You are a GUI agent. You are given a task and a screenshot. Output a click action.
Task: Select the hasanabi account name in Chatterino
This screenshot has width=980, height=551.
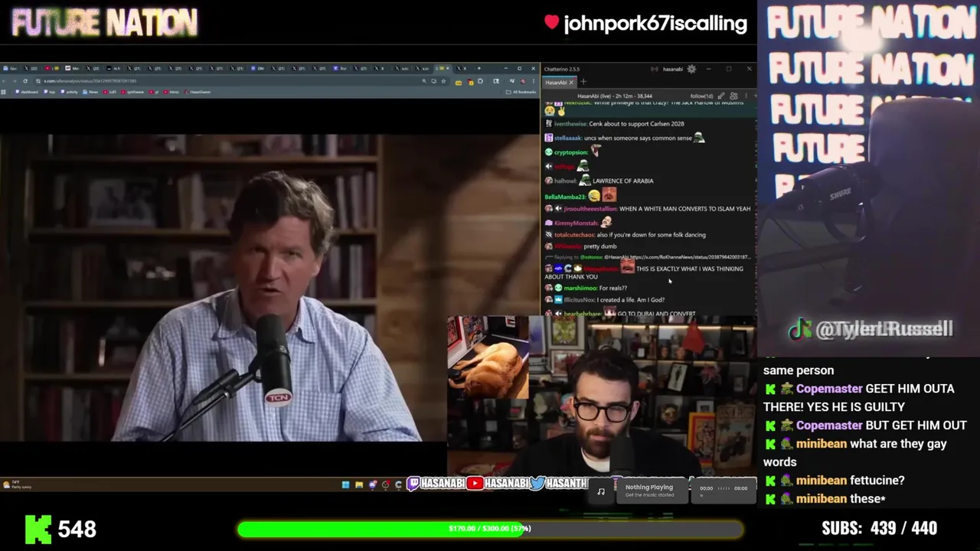[673, 69]
